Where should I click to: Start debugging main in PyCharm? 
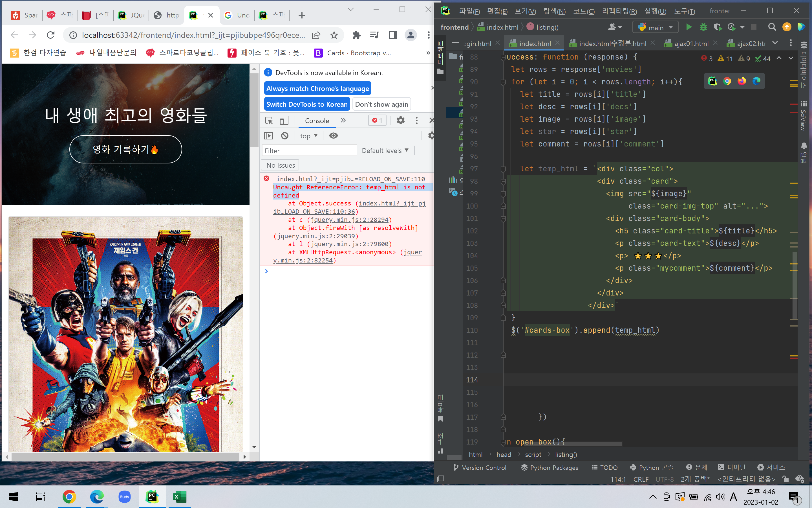click(x=703, y=27)
